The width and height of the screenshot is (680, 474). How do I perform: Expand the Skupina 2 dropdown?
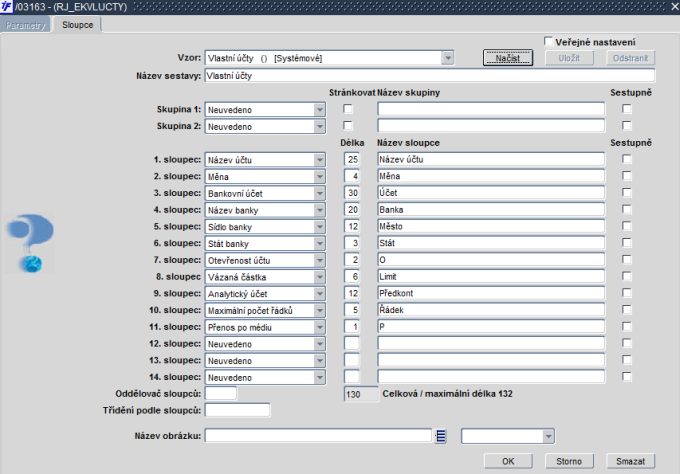point(320,127)
